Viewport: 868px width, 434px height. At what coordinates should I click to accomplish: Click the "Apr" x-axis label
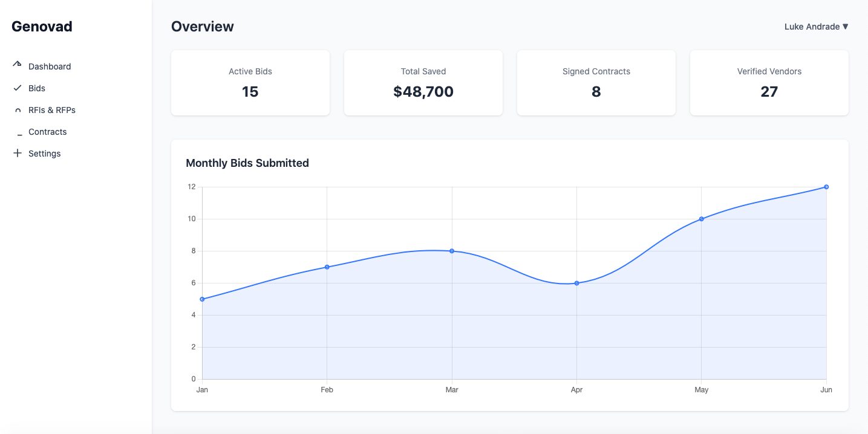pyautogui.click(x=576, y=390)
